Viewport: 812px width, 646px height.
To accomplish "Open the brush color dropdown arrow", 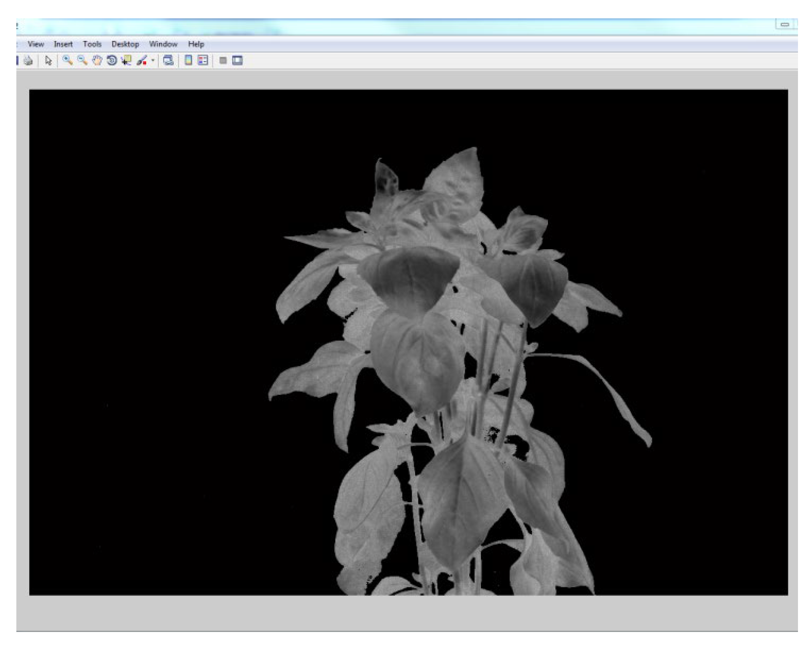I will pyautogui.click(x=153, y=60).
